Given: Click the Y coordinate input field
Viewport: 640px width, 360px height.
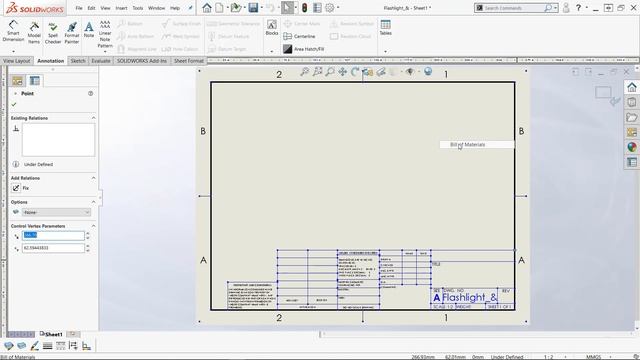Looking at the screenshot, I should tap(53, 248).
